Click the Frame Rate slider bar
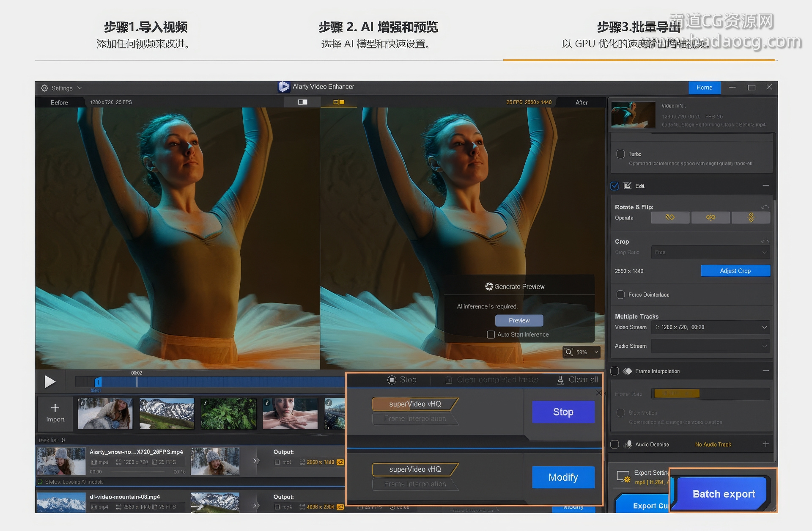 tap(710, 394)
